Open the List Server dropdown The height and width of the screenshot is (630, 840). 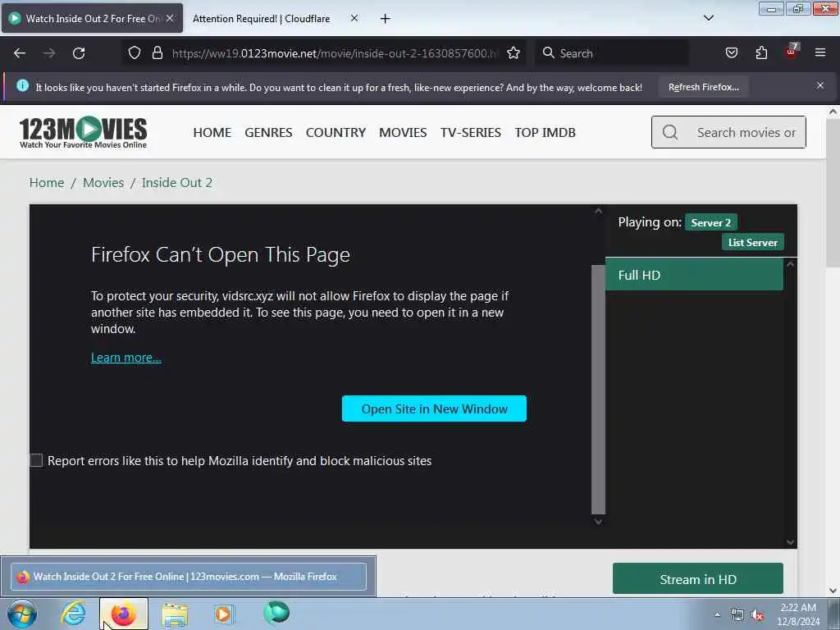[753, 242]
